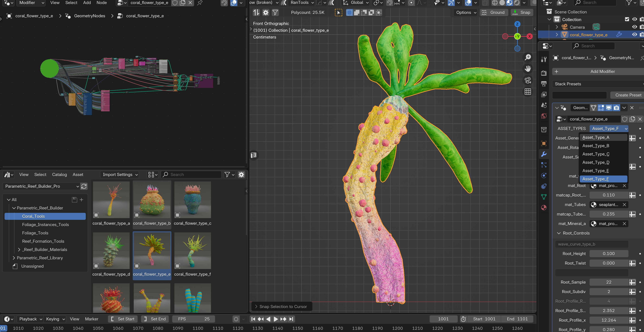Hide coral_flower_type_e in viewport via eye
Screen dimensions: 644x332
tap(635, 35)
